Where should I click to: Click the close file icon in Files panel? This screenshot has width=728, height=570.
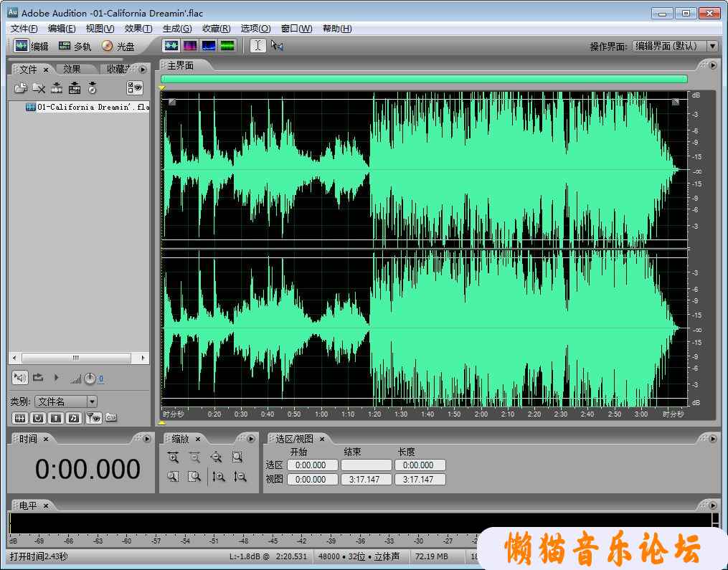[x=39, y=87]
